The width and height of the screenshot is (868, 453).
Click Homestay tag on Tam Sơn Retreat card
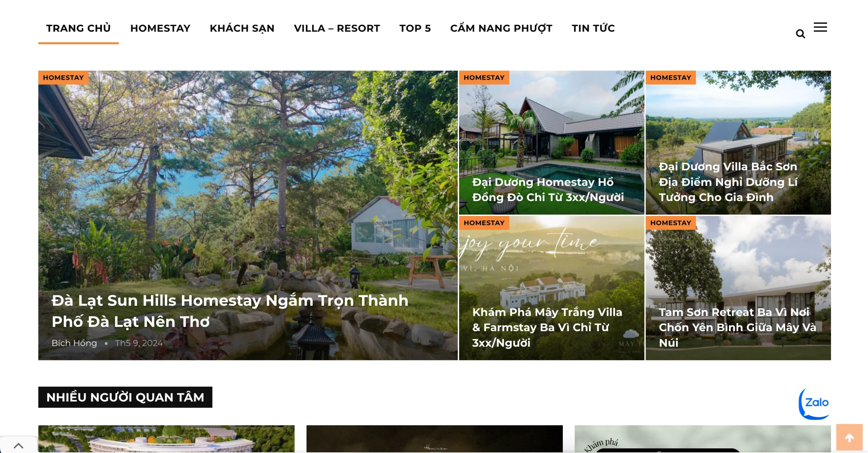pyautogui.click(x=670, y=223)
